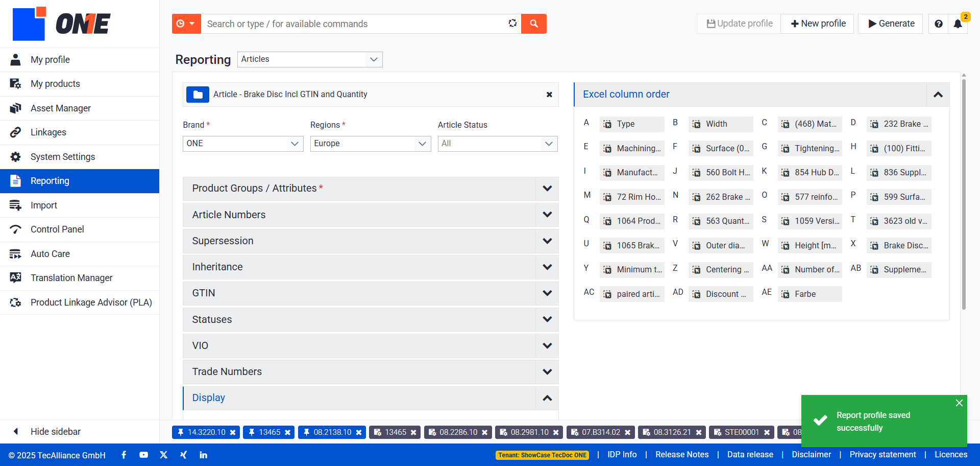Close the 'Report profile saved' notification

959,403
